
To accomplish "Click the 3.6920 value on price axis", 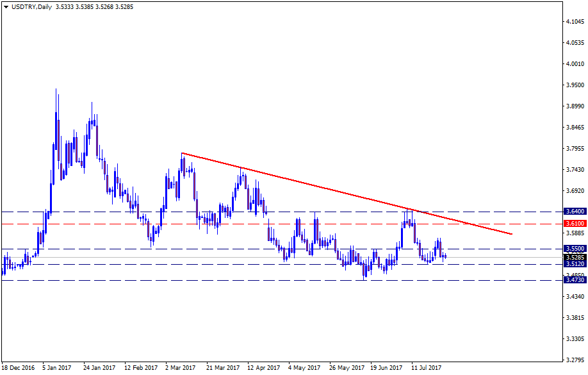I will point(574,191).
